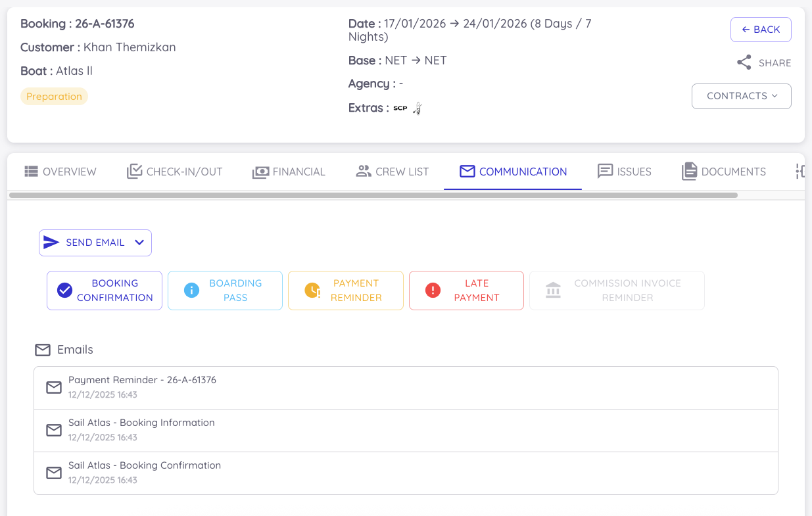Click the skipper figure extras icon
This screenshot has height=516, width=812.
[417, 108]
